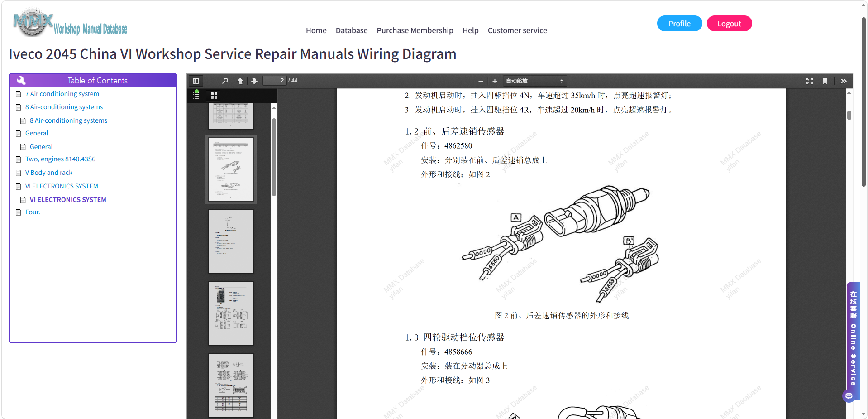Click the thumbnail sidebar scrollbar
The height and width of the screenshot is (419, 868).
tap(274, 157)
